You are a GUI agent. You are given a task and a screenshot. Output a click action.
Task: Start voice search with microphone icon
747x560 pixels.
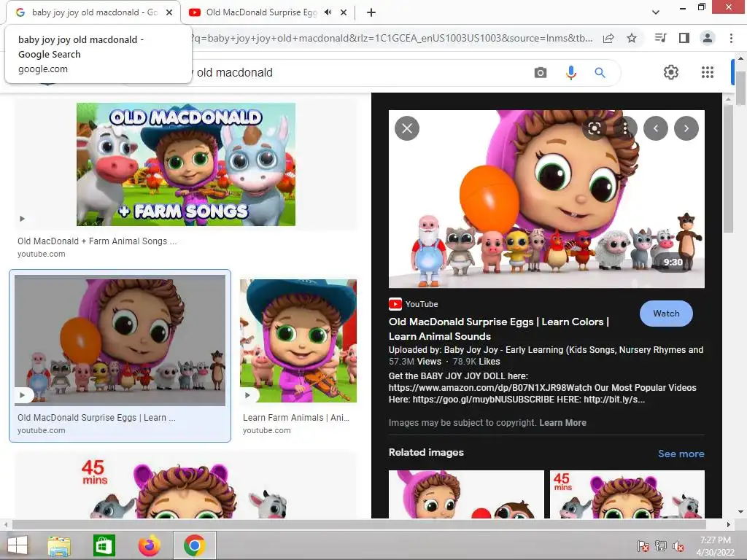coord(570,73)
